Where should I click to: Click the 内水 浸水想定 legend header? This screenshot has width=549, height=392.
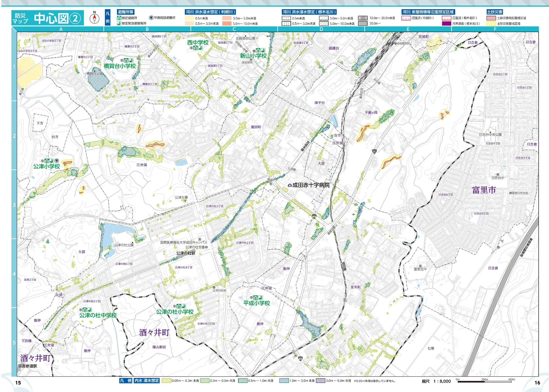pyautogui.click(x=147, y=381)
